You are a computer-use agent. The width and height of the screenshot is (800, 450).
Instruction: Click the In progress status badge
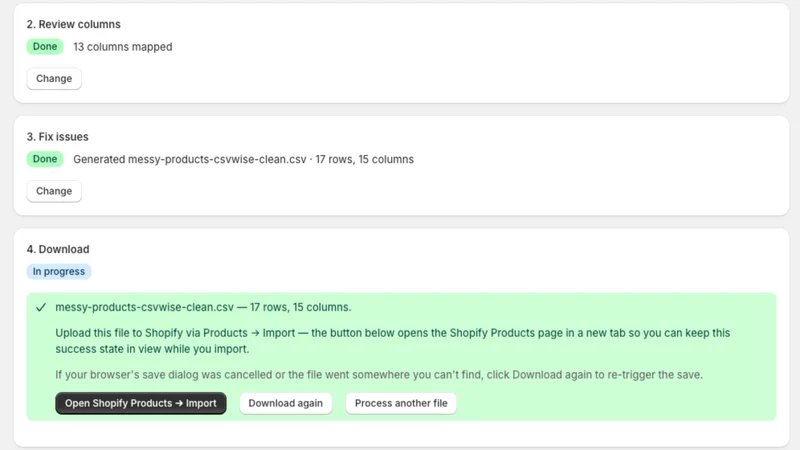click(59, 271)
